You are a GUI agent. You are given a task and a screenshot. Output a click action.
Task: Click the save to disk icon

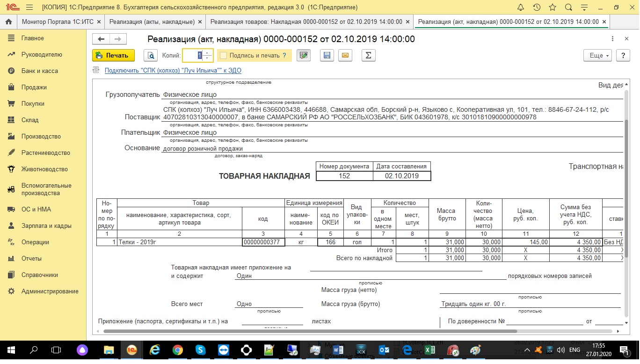(x=327, y=56)
